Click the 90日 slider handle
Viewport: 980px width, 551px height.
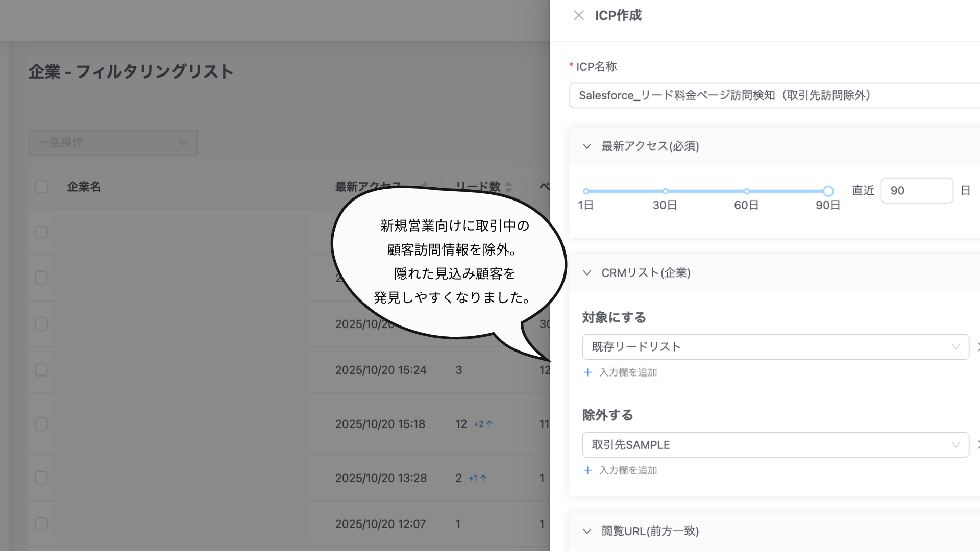pos(828,191)
